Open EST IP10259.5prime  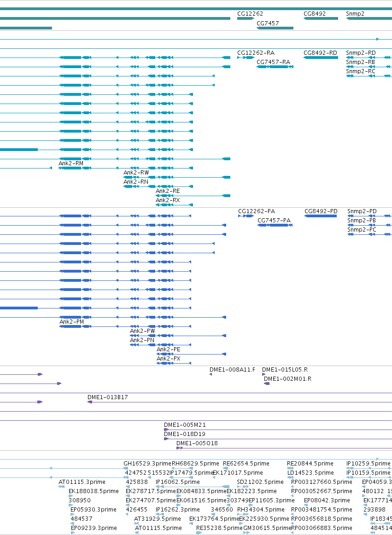(368, 463)
